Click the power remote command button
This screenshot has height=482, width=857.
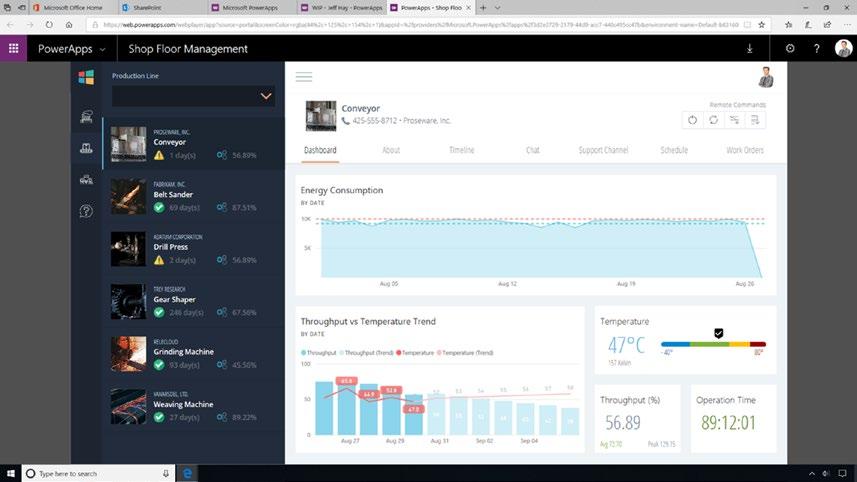[x=692, y=120]
